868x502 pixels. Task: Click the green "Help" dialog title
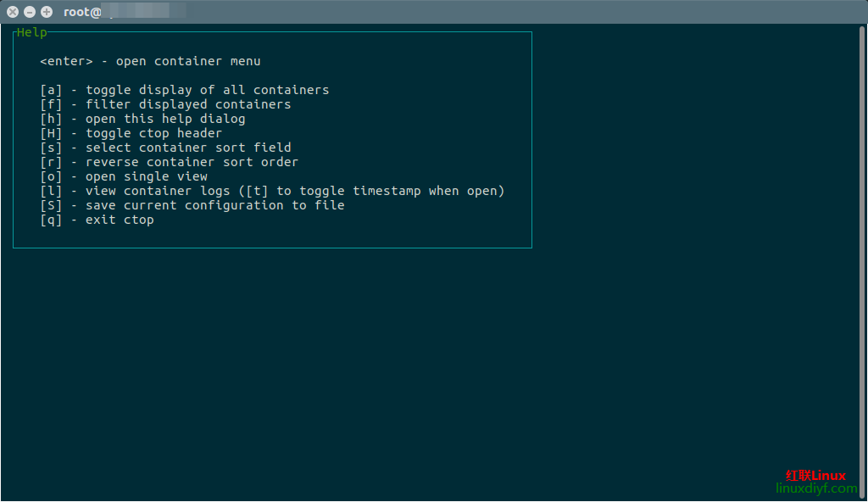[x=32, y=33]
